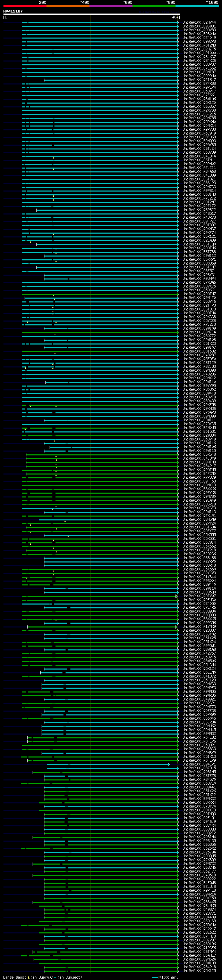The width and height of the screenshot is (222, 980).
Task: Select label UniRef100_B2M0U5
Action: tap(199, 428)
